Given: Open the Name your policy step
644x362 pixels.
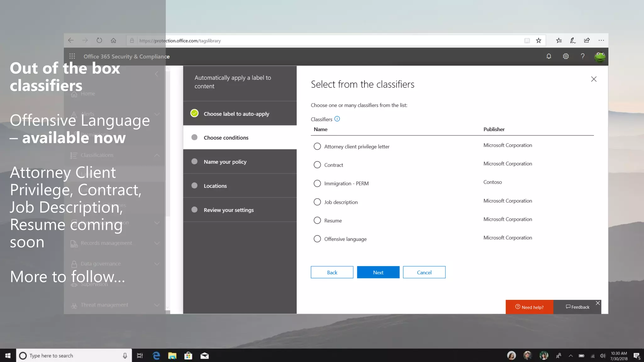Looking at the screenshot, I should click(x=225, y=162).
